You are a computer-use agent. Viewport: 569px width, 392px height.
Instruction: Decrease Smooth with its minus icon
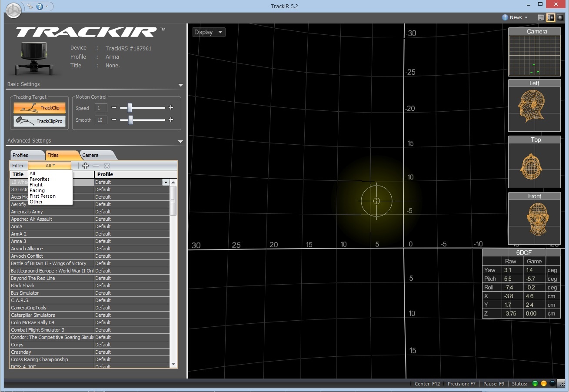[114, 120]
